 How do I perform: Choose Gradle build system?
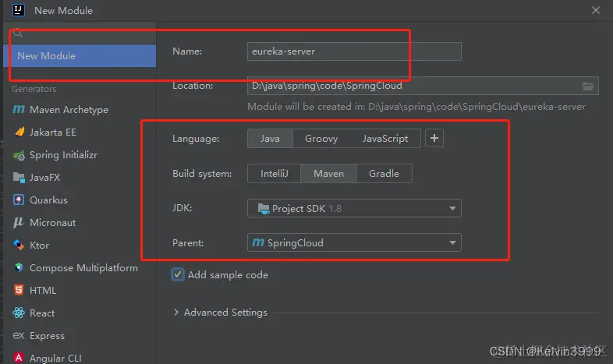pyautogui.click(x=384, y=173)
